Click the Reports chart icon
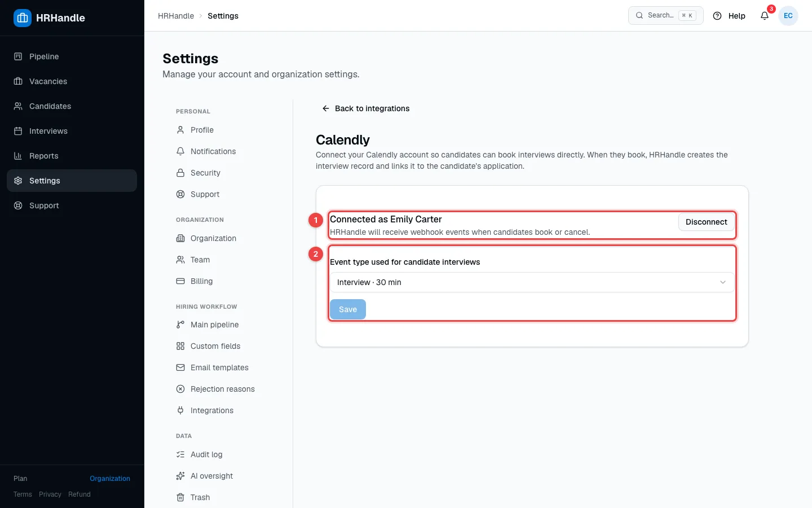812x508 pixels. click(x=18, y=156)
